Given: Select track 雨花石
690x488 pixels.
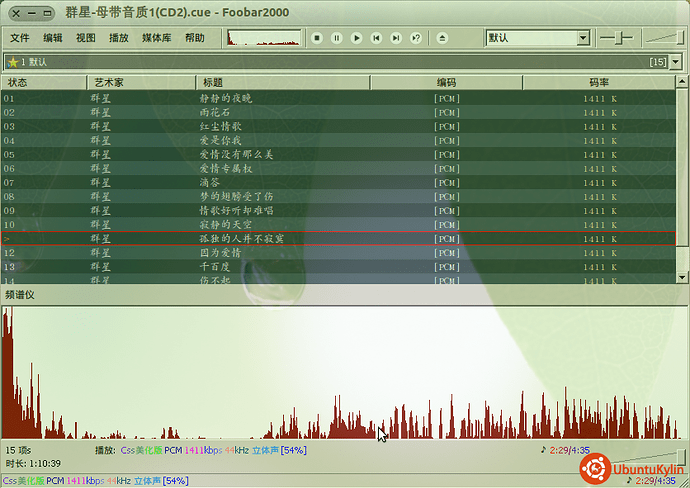Looking at the screenshot, I should pos(338,113).
